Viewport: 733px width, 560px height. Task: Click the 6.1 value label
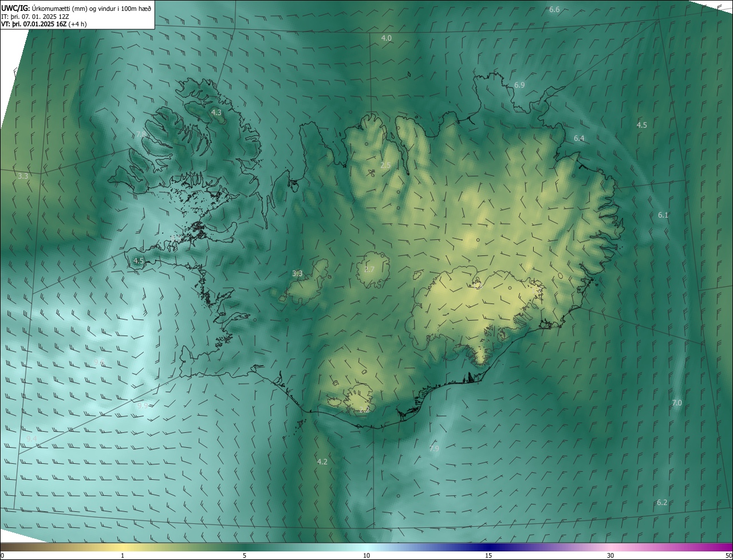pos(663,215)
